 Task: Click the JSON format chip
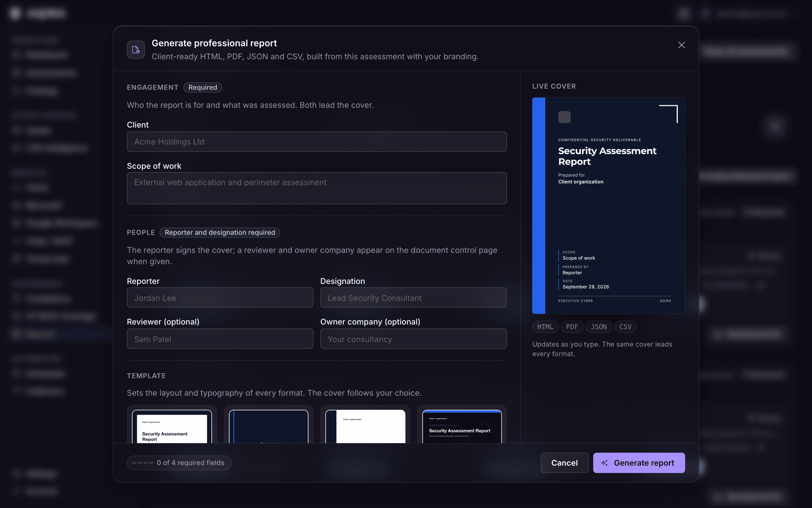pyautogui.click(x=599, y=327)
